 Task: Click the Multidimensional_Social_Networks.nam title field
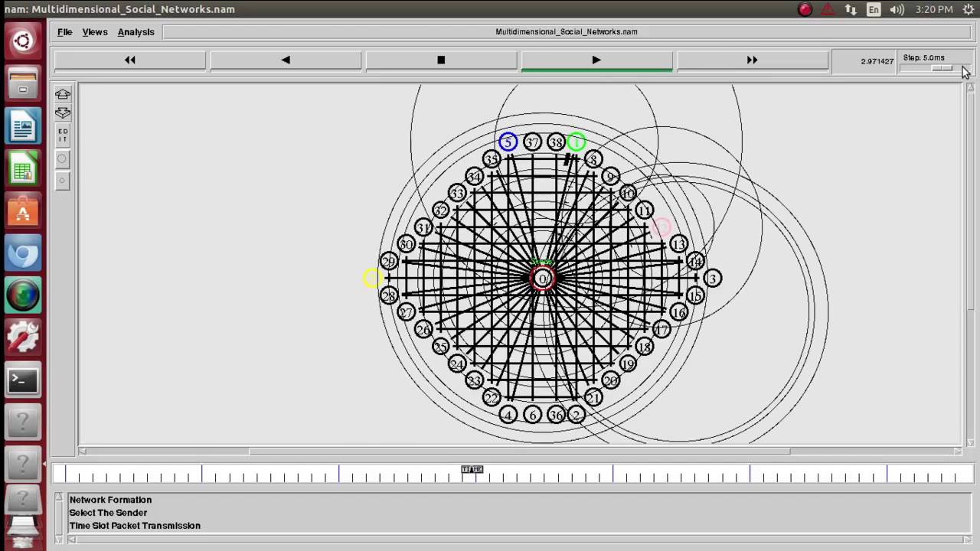[x=567, y=32]
